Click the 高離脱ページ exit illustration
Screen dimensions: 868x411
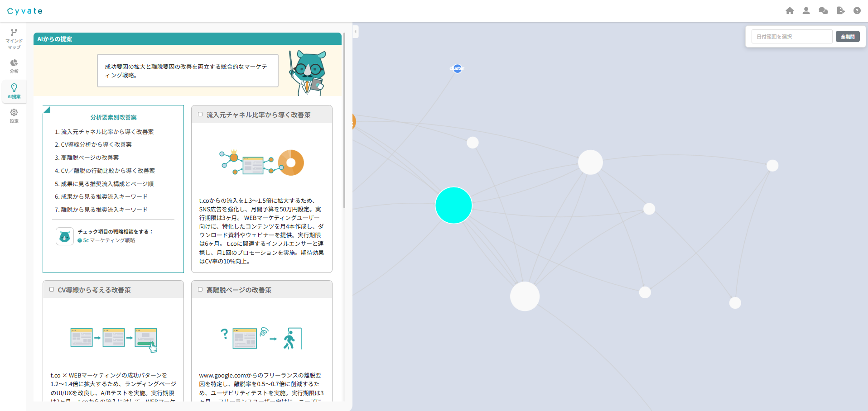pos(261,338)
